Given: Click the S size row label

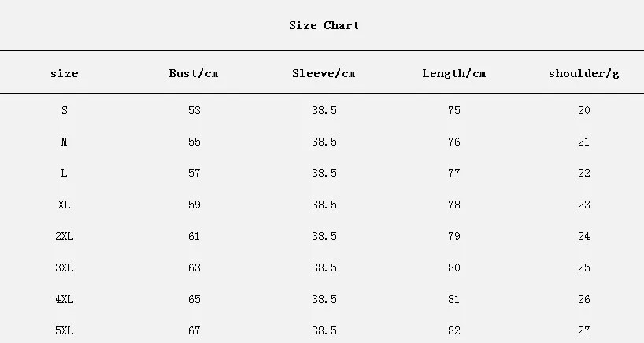Looking at the screenshot, I should [x=64, y=110].
